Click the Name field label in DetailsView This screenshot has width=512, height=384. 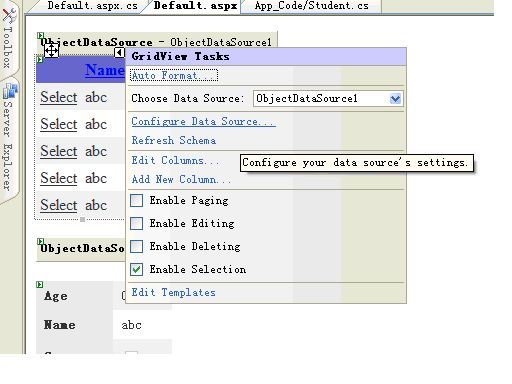[60, 325]
